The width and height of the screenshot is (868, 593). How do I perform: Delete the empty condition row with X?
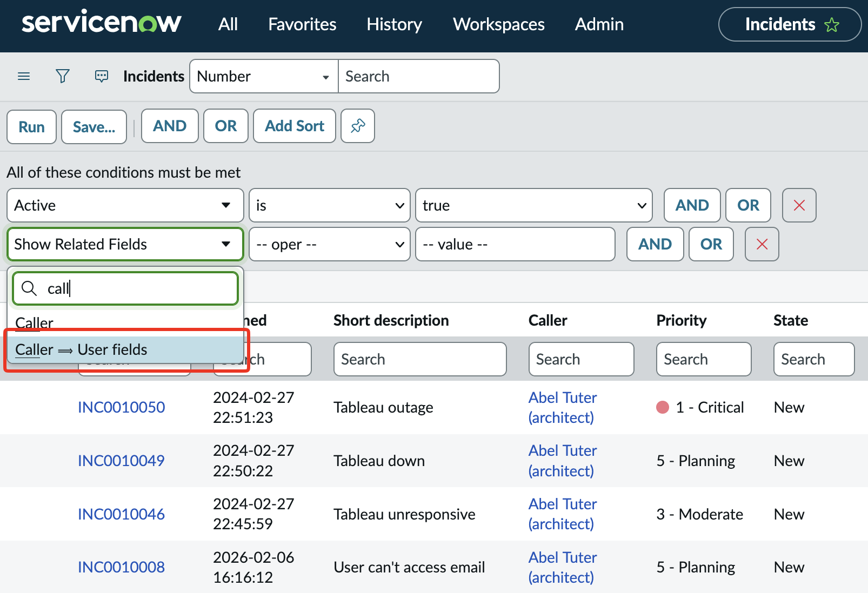tap(762, 244)
